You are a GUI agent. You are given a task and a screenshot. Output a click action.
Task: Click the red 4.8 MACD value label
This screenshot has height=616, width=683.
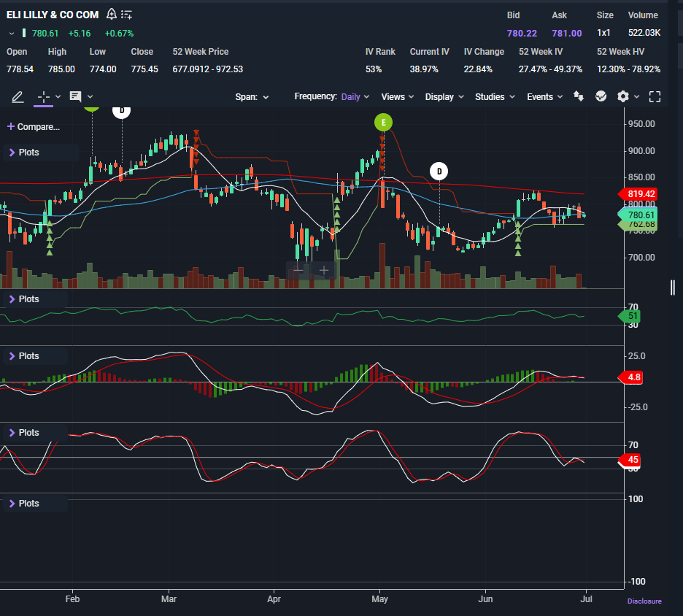[630, 377]
